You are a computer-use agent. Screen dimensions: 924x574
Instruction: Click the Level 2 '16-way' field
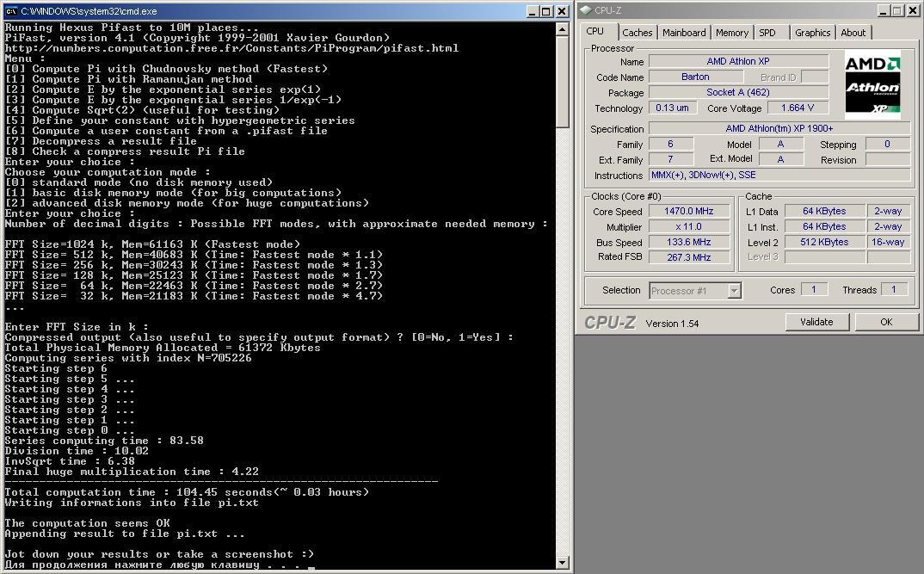888,242
